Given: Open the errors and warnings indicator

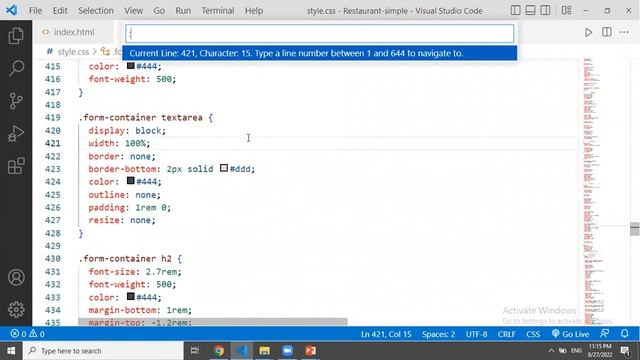Looking at the screenshot, I should click(27, 334).
